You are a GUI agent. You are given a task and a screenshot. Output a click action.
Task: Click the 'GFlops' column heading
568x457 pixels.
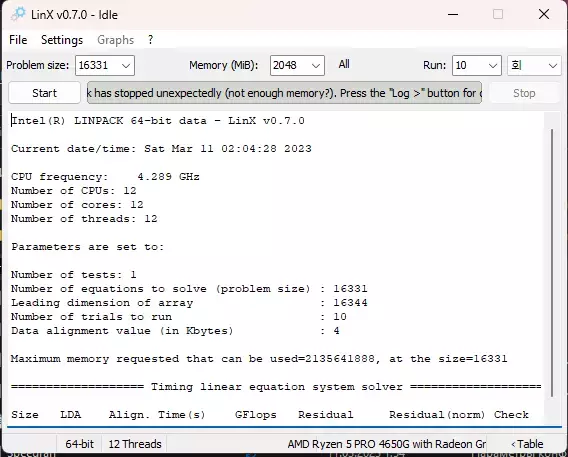(x=256, y=415)
